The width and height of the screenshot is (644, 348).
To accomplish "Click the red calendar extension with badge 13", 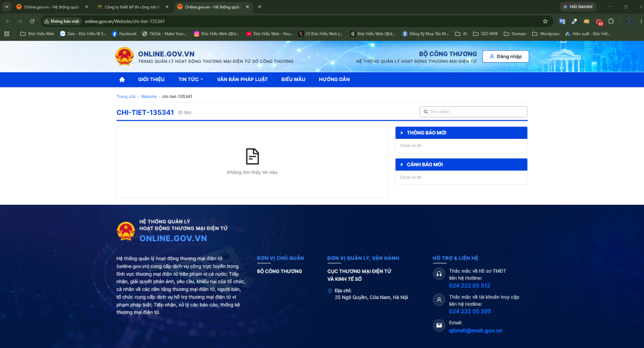I will (x=599, y=22).
